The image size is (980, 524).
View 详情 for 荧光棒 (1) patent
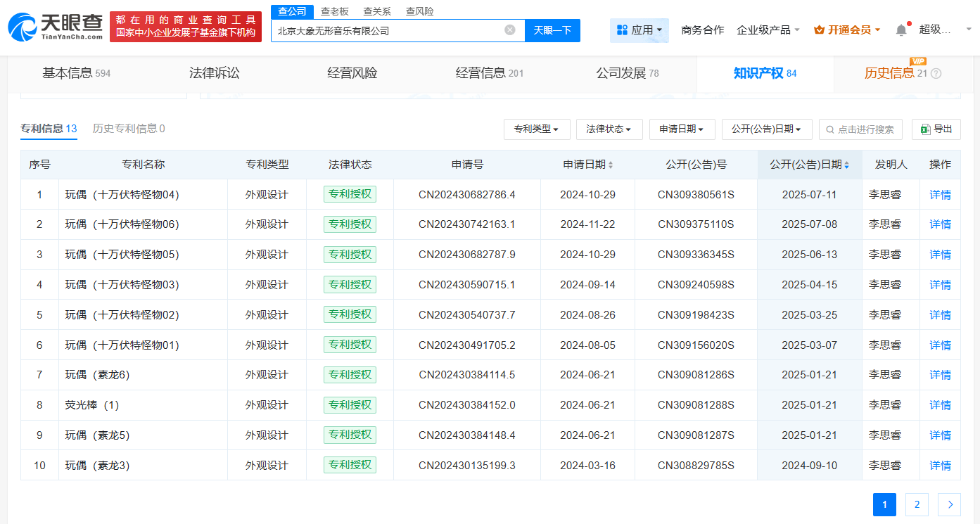[940, 405]
